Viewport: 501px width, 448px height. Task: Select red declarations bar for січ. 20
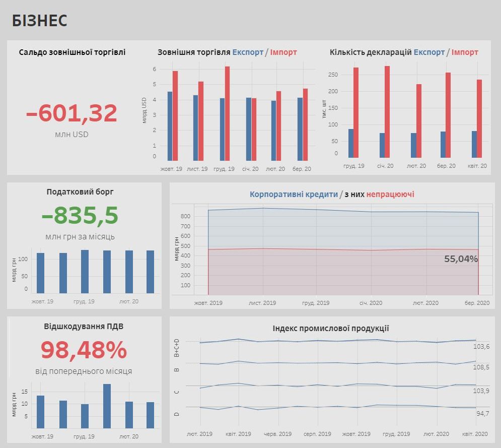click(x=387, y=111)
